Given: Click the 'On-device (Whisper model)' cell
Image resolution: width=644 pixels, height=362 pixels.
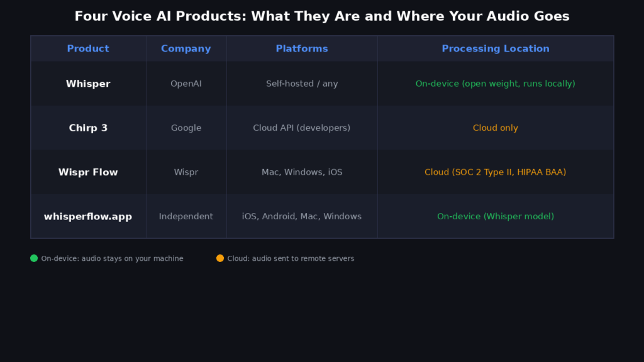Looking at the screenshot, I should 496,216.
